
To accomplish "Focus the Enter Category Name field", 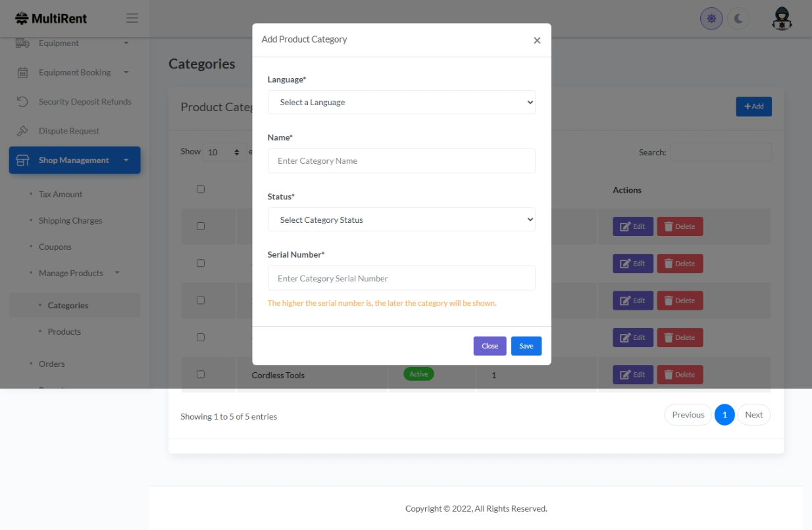I will 401,160.
